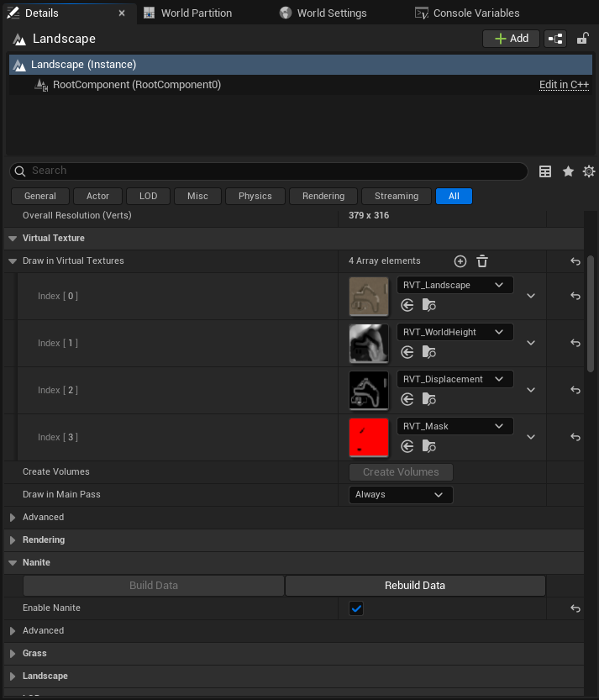Image resolution: width=599 pixels, height=700 pixels.
Task: Open the Draw in Main Pass dropdown
Action: click(401, 495)
